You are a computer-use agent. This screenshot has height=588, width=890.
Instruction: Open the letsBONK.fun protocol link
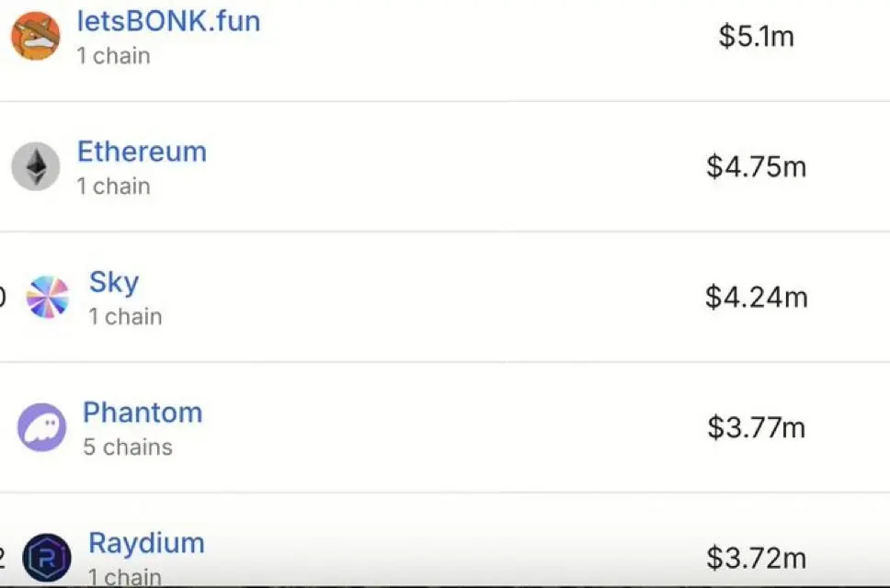click(x=168, y=21)
